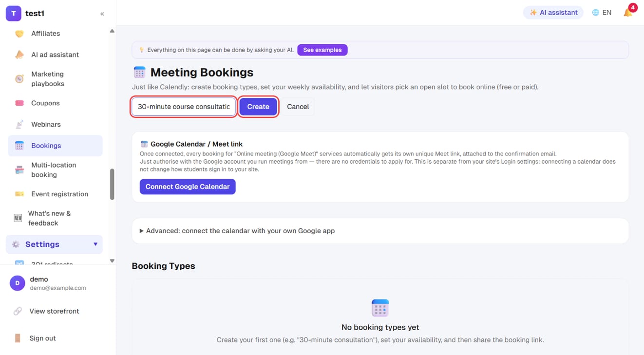644x355 pixels.
Task: Click the What's new newspaper icon
Action: (18, 218)
